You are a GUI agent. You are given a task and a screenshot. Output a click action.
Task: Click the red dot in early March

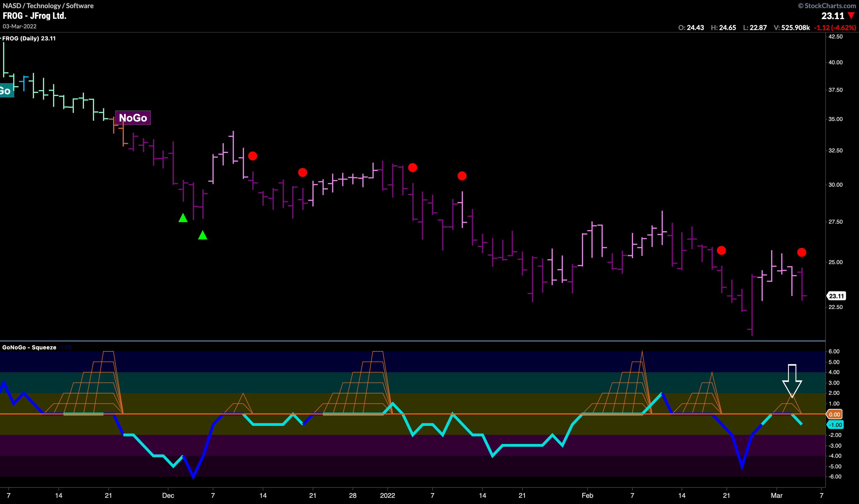[802, 252]
